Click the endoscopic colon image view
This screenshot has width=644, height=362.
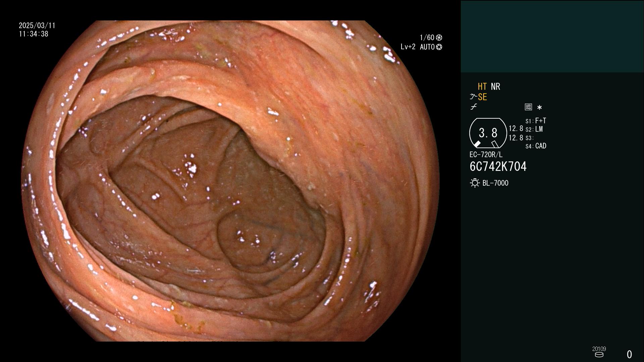230,181
